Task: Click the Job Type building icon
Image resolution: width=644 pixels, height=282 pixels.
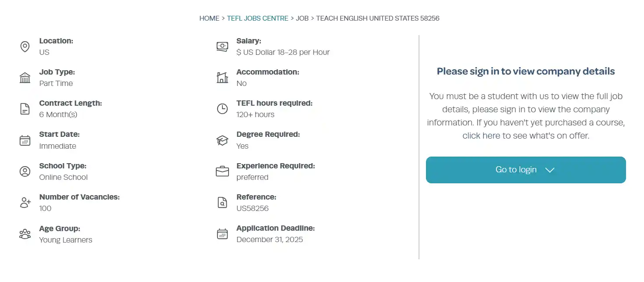Action: (25, 78)
